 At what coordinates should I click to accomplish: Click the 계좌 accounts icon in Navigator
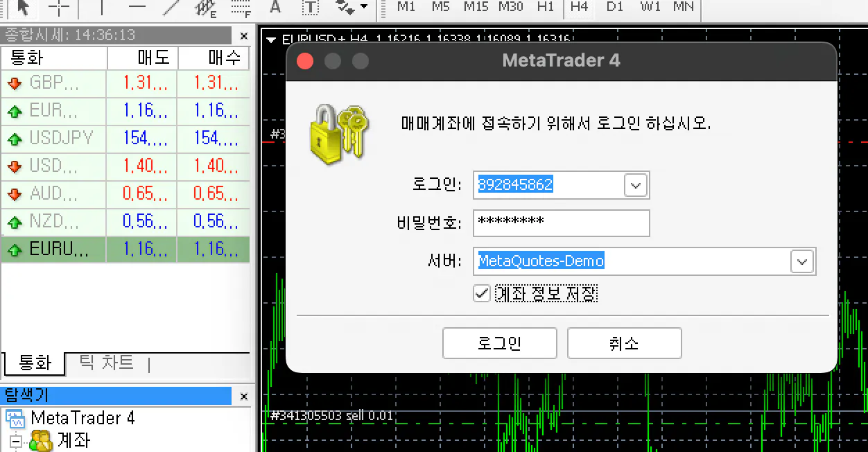point(42,440)
